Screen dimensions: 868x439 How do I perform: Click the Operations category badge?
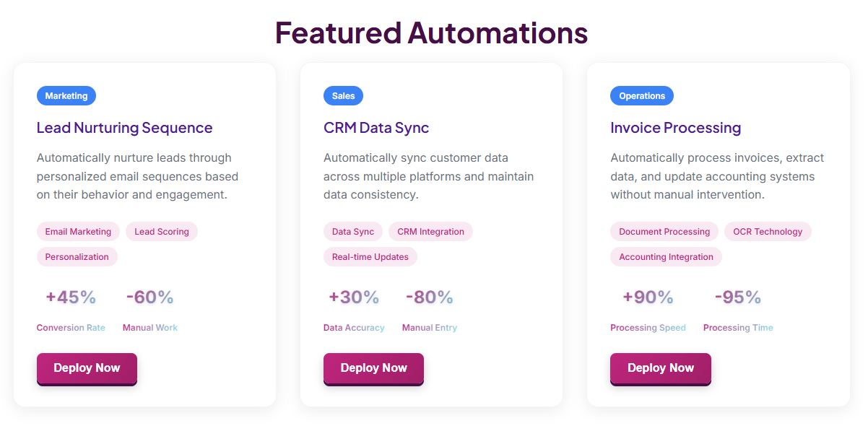pos(641,95)
